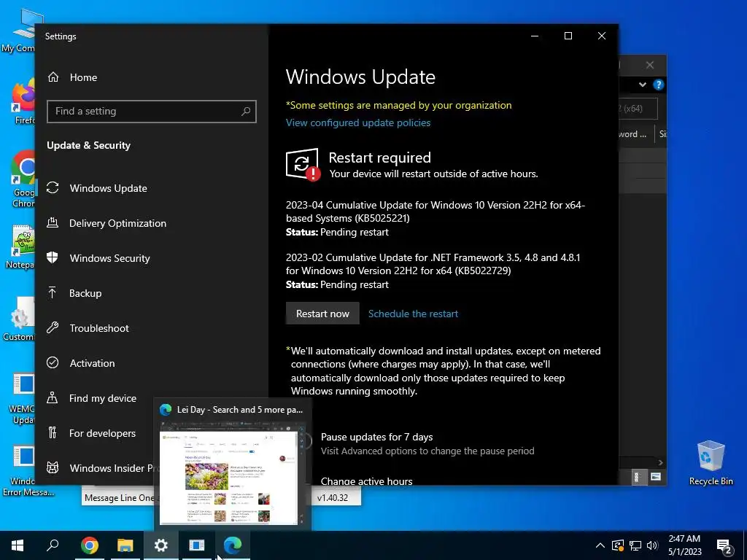
Task: Click the Delivery Optimization icon
Action: pyautogui.click(x=53, y=222)
